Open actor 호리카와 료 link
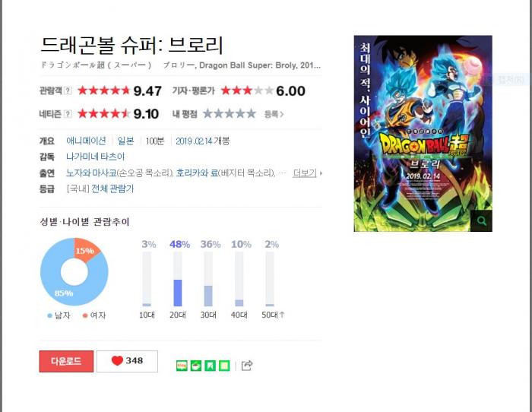 coord(197,173)
